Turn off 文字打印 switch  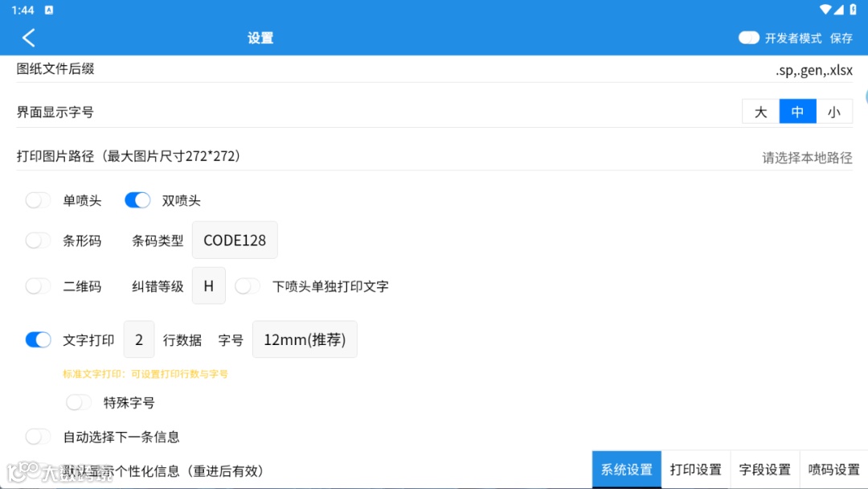click(x=38, y=339)
